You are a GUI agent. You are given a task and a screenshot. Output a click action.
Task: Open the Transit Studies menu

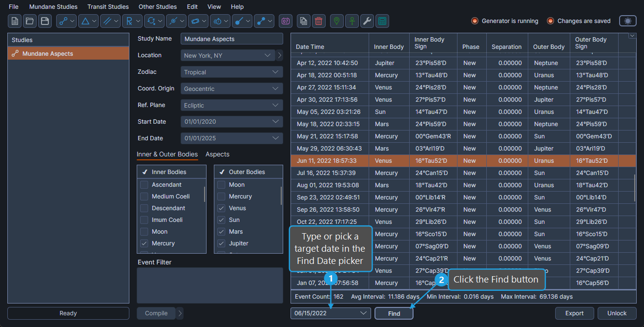coord(108,7)
